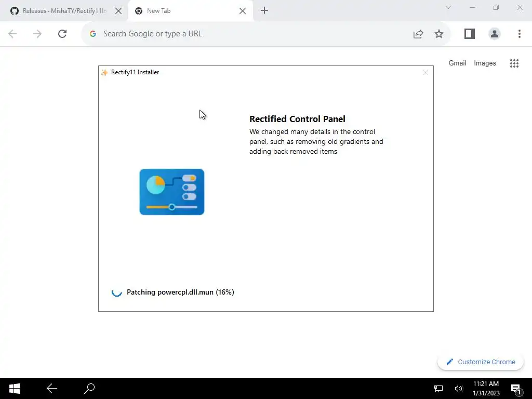Click the Control Panel illustration in installer

tap(171, 192)
